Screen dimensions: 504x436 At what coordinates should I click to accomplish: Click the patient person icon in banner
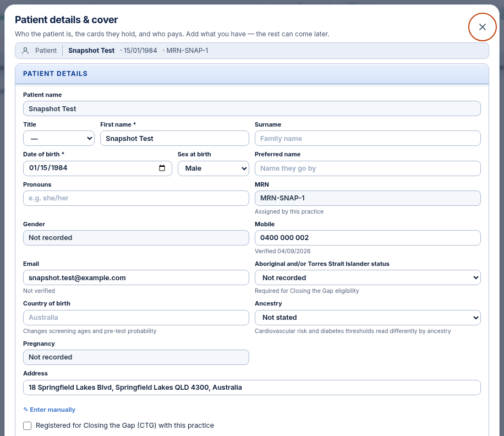pos(25,51)
